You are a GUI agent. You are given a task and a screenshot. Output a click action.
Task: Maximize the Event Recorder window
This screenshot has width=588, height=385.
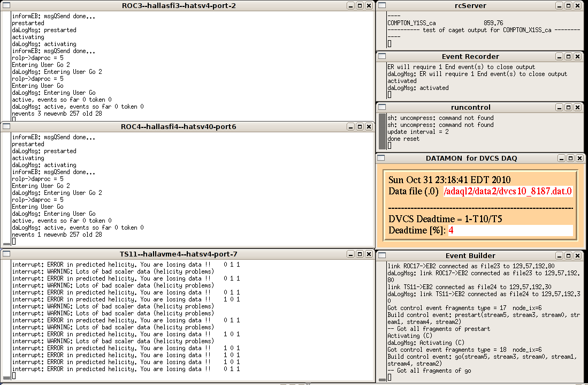pos(568,56)
